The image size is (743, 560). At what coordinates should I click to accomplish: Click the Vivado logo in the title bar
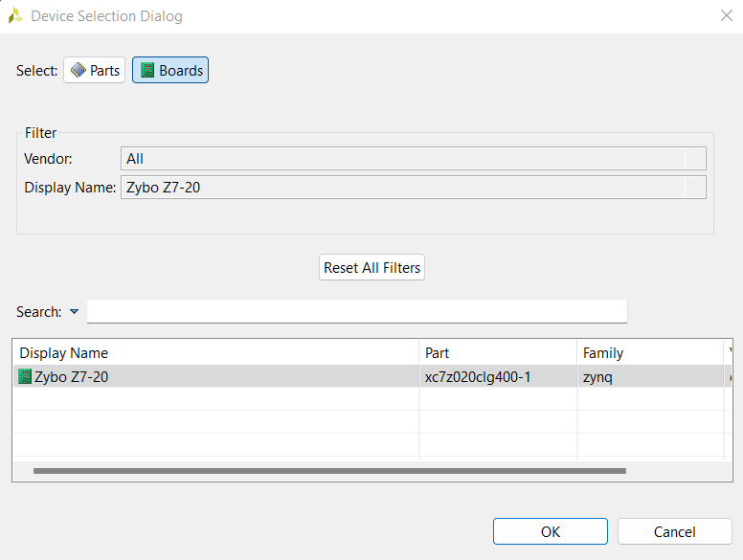coord(15,16)
